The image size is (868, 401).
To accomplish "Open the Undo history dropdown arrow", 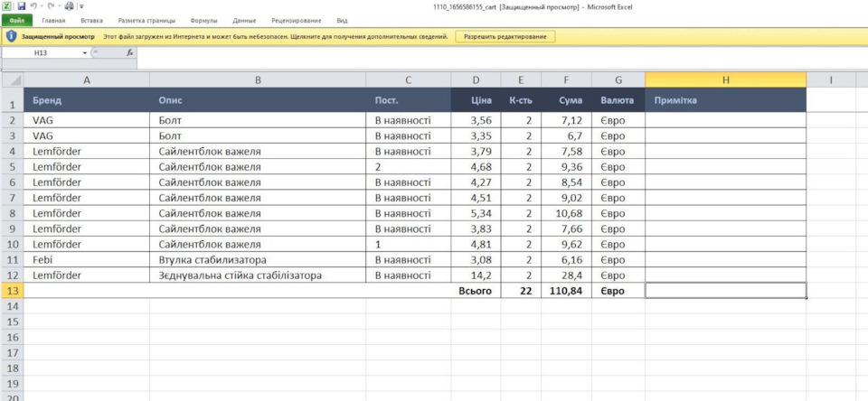I will pyautogui.click(x=42, y=7).
